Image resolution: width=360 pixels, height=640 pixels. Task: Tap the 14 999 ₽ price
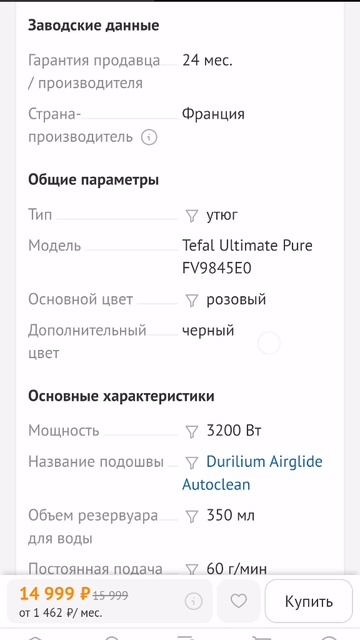click(x=54, y=594)
